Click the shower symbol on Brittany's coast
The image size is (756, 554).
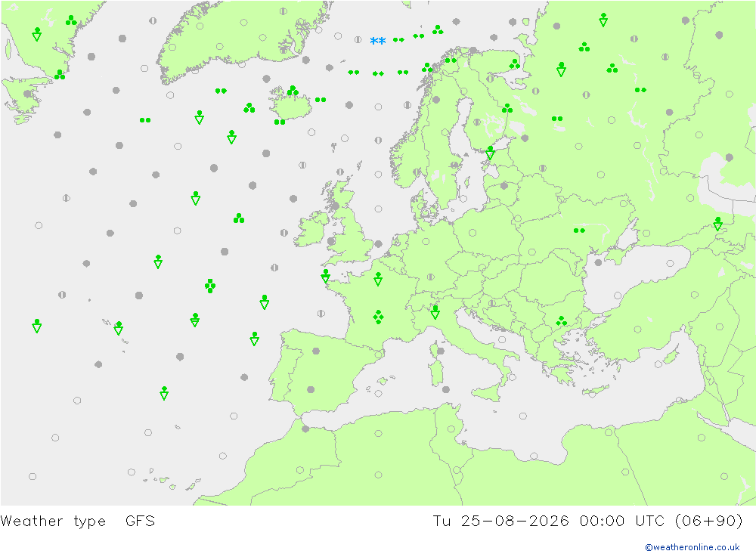325,275
